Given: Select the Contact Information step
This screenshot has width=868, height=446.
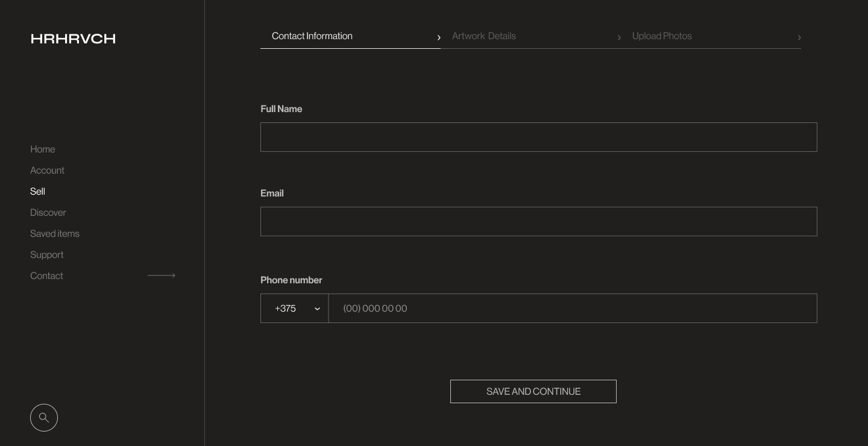Looking at the screenshot, I should click(x=312, y=36).
